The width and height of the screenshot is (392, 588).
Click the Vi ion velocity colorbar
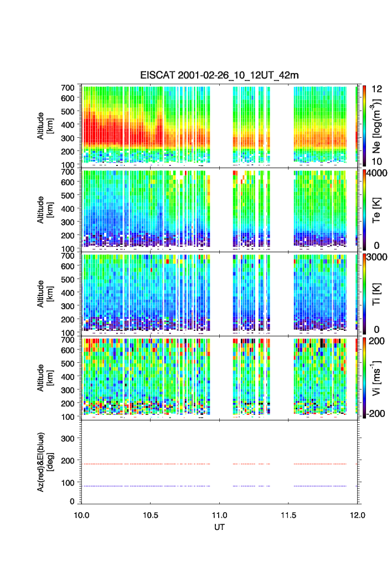[363, 377]
